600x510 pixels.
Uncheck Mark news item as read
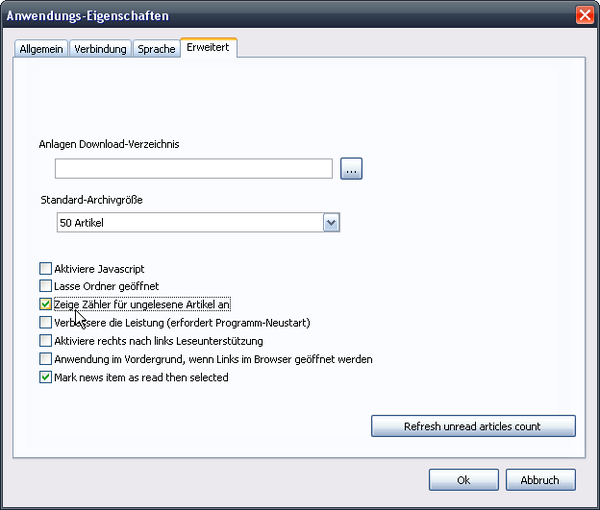click(x=45, y=378)
